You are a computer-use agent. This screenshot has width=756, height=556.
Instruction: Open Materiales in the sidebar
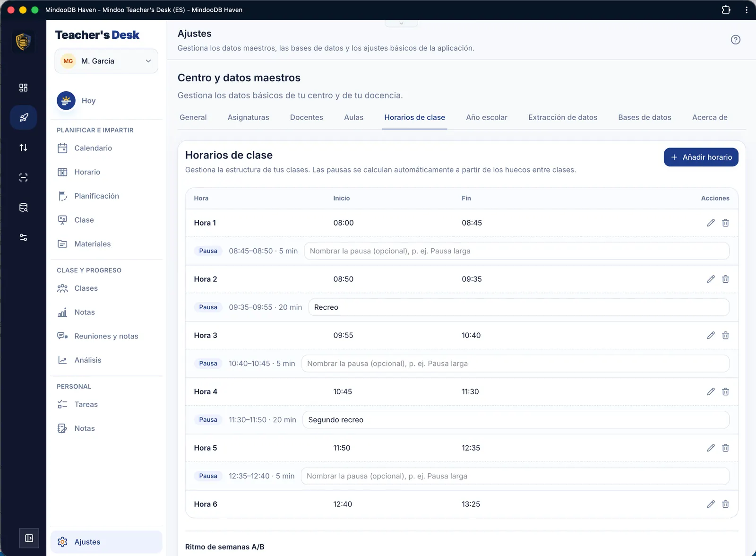(106, 244)
